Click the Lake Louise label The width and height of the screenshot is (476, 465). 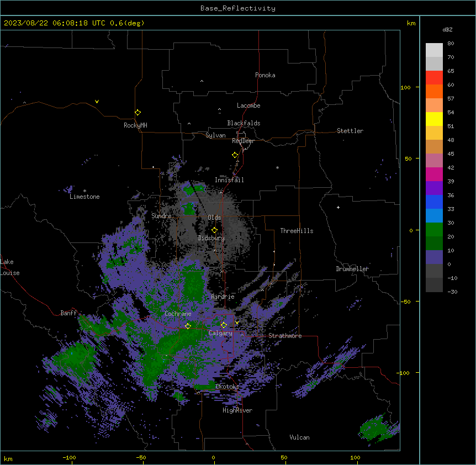10,267
